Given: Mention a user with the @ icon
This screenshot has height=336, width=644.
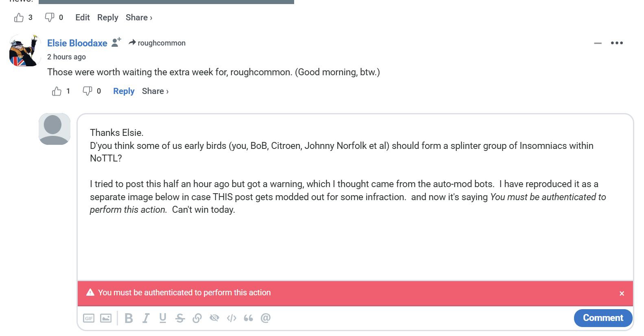Looking at the screenshot, I should click(266, 318).
